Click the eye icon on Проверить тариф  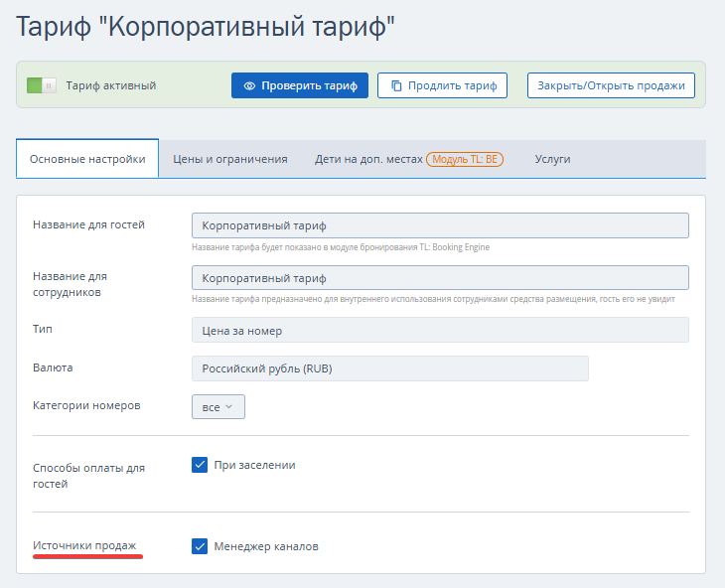click(x=249, y=86)
